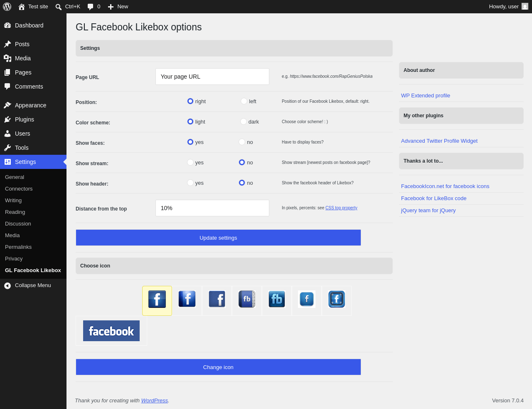Go to Dashboard via its gauge icon
Screen dimensions: 532x409
coord(7,25)
